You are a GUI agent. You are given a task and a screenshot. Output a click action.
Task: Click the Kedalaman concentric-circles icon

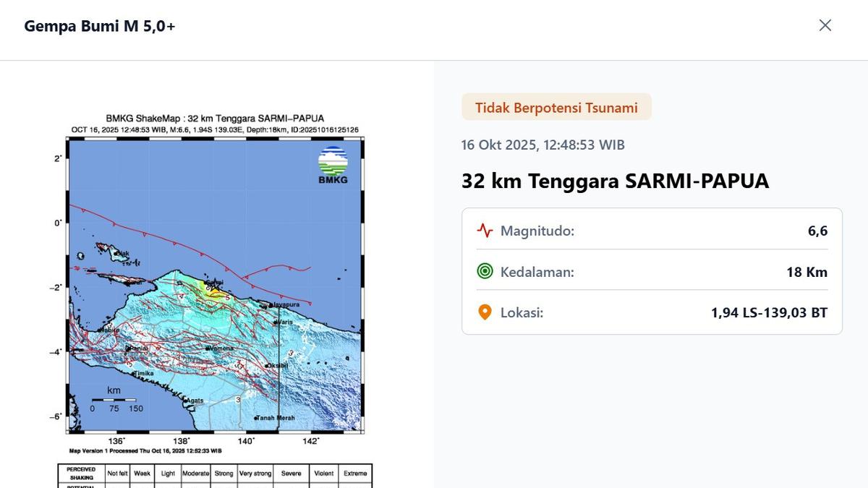tap(486, 271)
